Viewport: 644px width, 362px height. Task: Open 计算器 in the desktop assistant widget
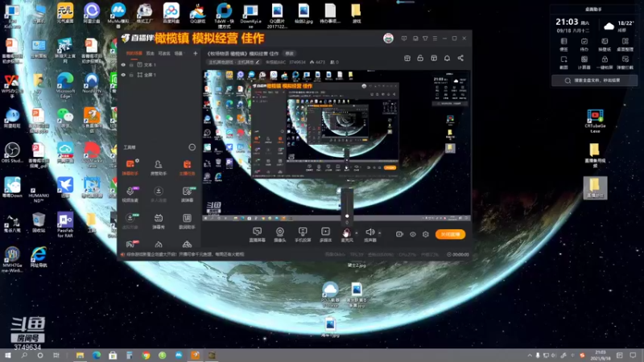[584, 63]
